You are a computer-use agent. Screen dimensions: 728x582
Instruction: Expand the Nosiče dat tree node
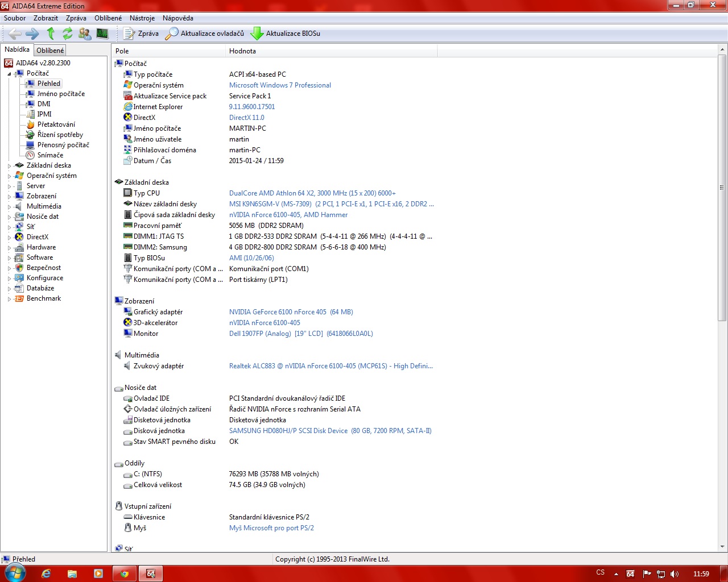[x=9, y=217]
